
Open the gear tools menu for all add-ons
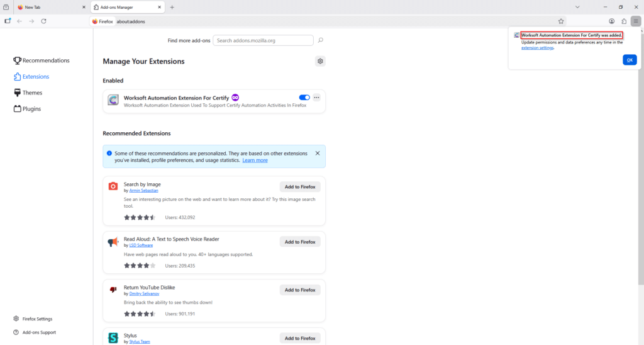tap(320, 61)
